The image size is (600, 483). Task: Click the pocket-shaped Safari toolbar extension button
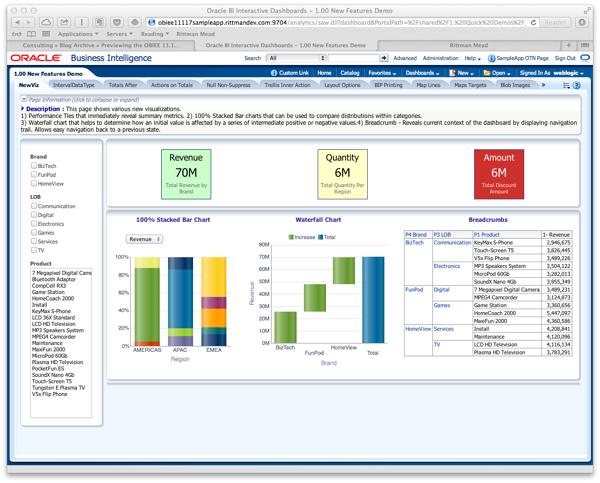117,23
